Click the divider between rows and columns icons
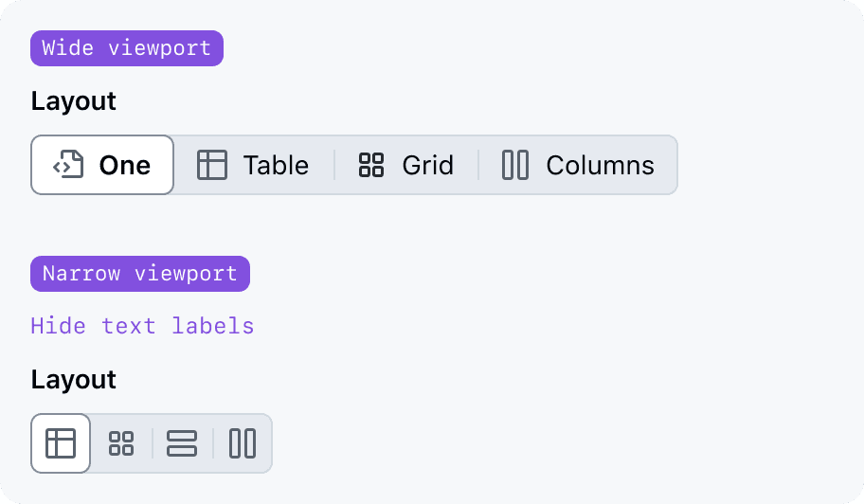Screen dimensions: 864x504 pyautogui.click(x=213, y=443)
